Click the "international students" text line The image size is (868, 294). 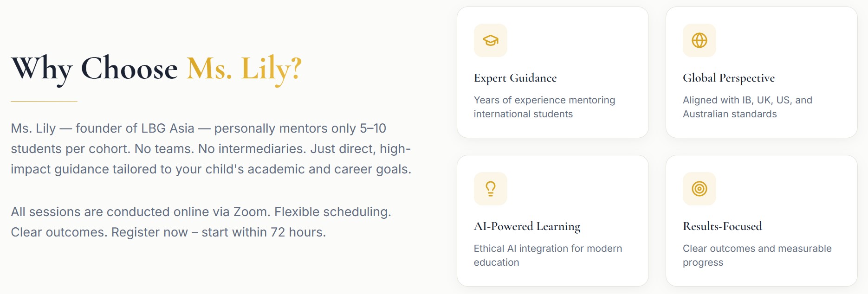coord(523,114)
